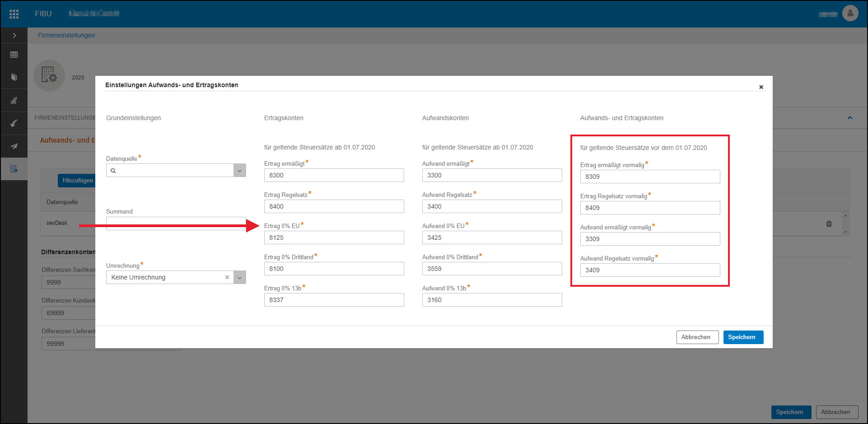Viewport: 868px width, 424px height.
Task: Edit the Ertrag ermäßigt field 8300
Action: (x=334, y=175)
